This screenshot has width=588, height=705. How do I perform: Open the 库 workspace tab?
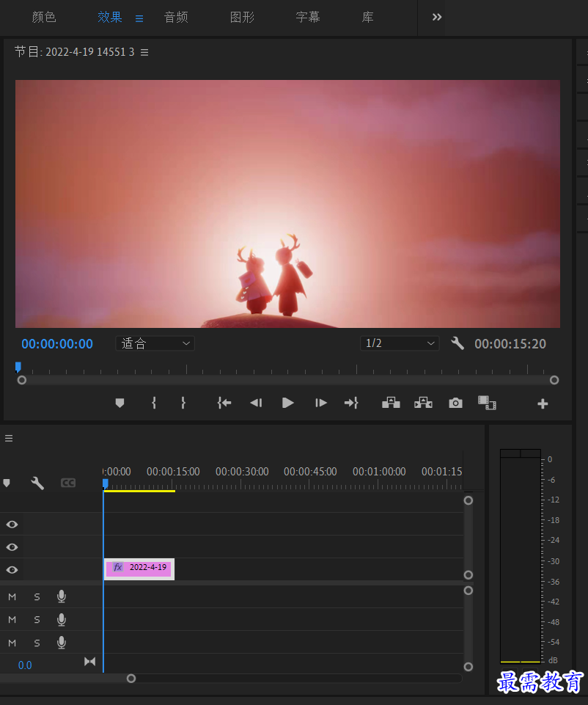(367, 17)
